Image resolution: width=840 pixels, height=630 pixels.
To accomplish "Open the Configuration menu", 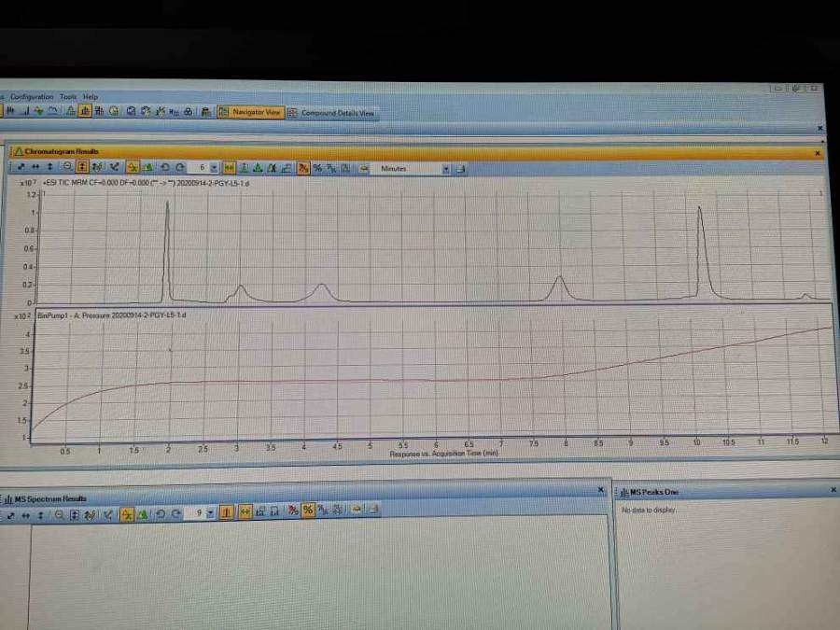I will click(32, 97).
